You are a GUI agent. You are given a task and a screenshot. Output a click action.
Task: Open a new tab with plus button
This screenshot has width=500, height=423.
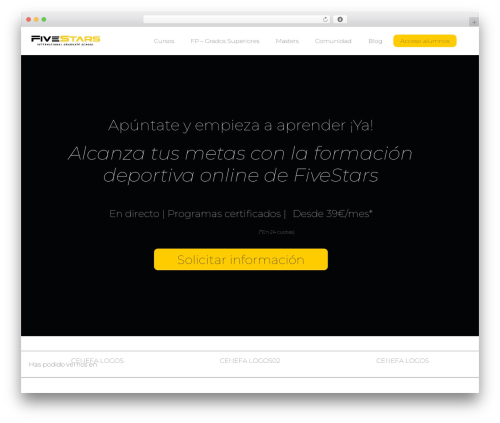474,22
